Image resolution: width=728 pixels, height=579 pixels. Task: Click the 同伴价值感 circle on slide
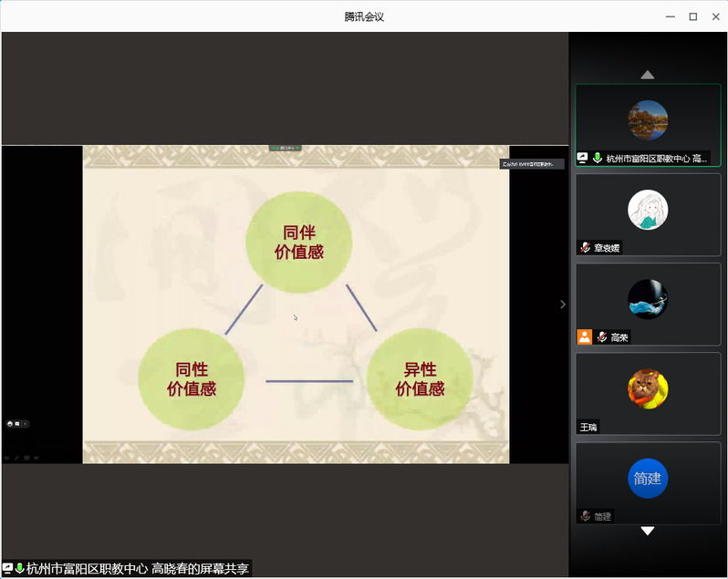[x=298, y=242]
